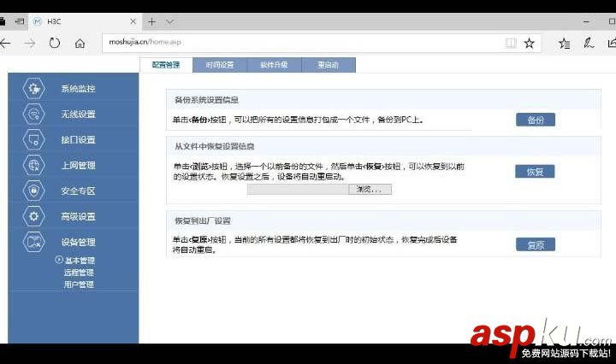Toggle reading view book icon
This screenshot has width=616, height=364.
coord(511,43)
